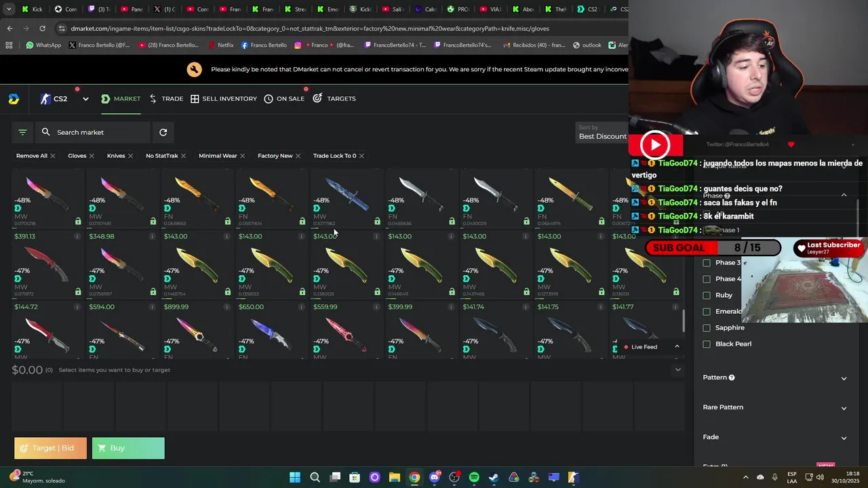The height and width of the screenshot is (488, 868).
Task: Open the Sort by Best Discount dropdown
Action: [x=602, y=132]
